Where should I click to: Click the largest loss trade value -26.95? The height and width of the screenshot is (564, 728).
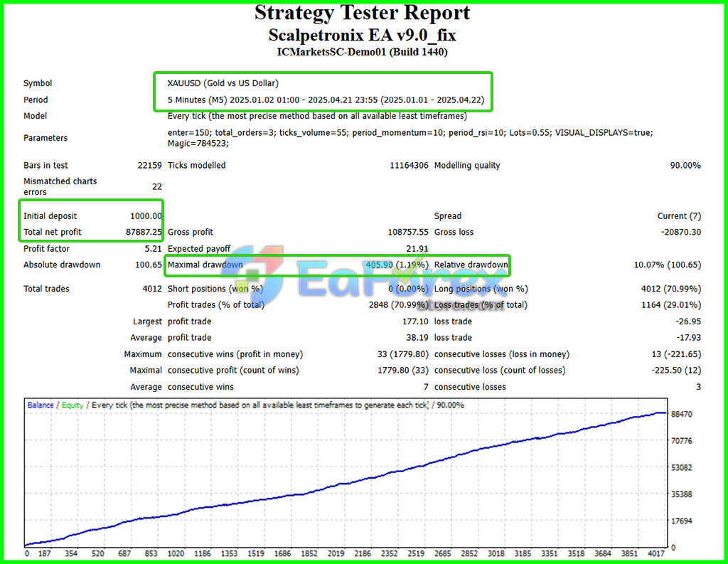[688, 321]
